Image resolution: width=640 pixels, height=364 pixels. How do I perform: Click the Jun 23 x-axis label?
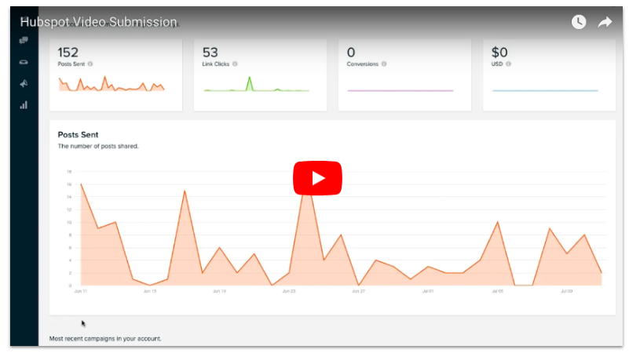click(288, 292)
